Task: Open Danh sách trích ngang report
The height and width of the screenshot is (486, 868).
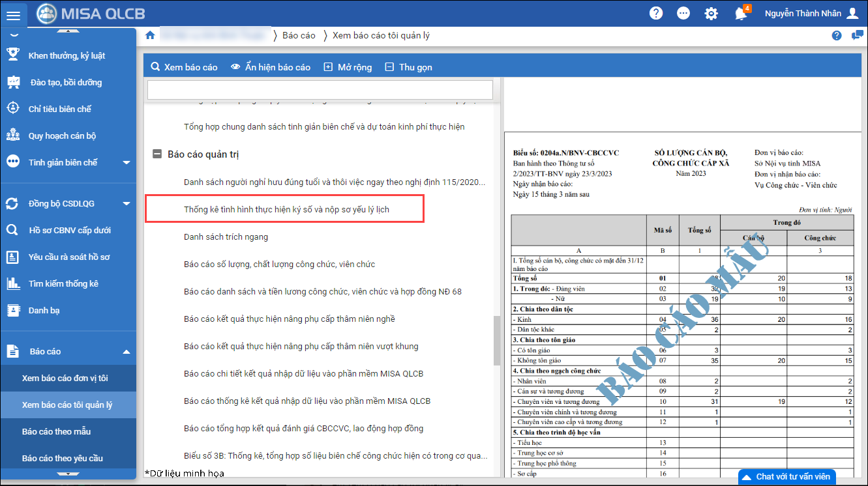Action: tap(226, 237)
